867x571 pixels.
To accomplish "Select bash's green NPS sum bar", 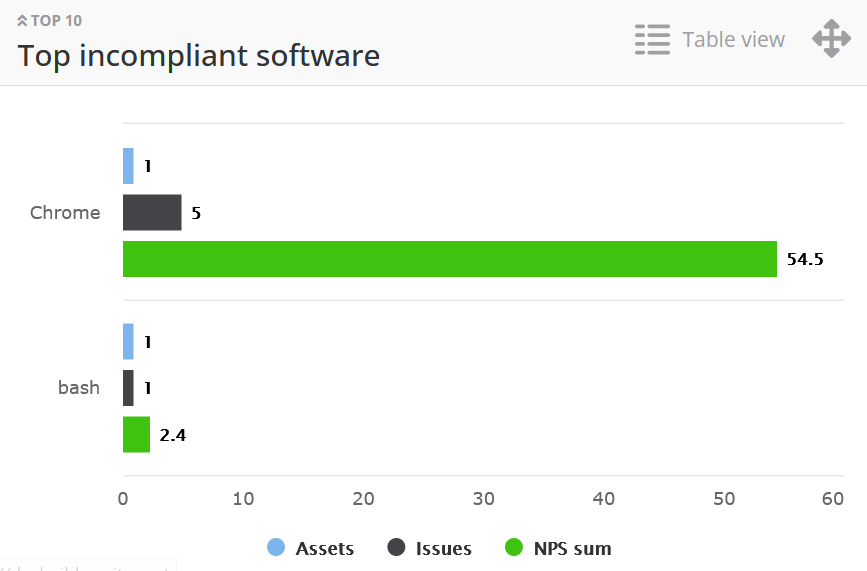I will [136, 435].
